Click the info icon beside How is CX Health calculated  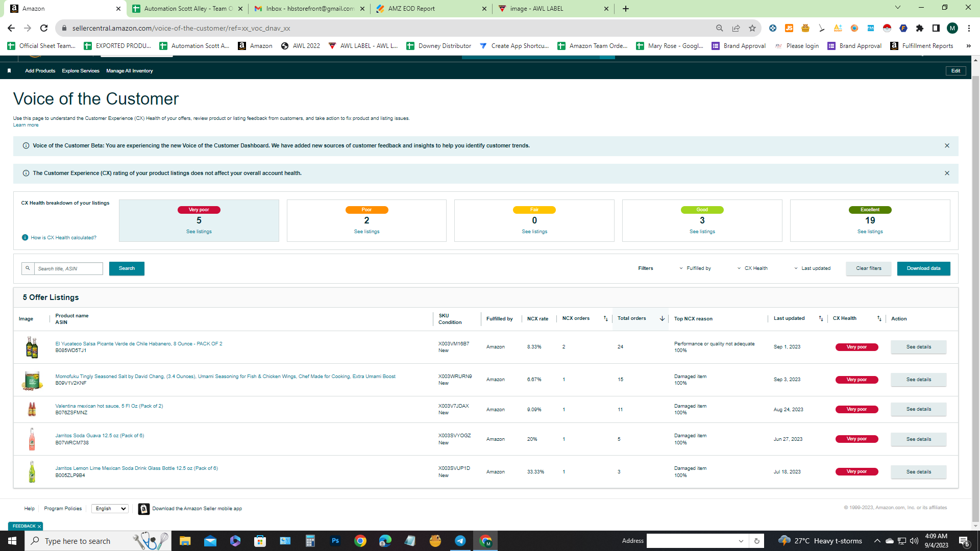click(x=25, y=238)
